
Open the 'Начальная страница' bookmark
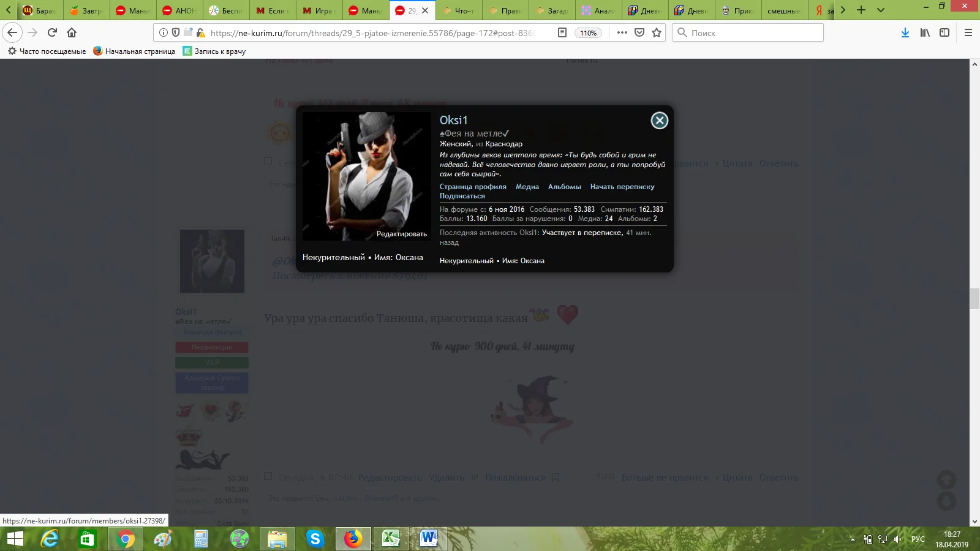[x=134, y=51]
